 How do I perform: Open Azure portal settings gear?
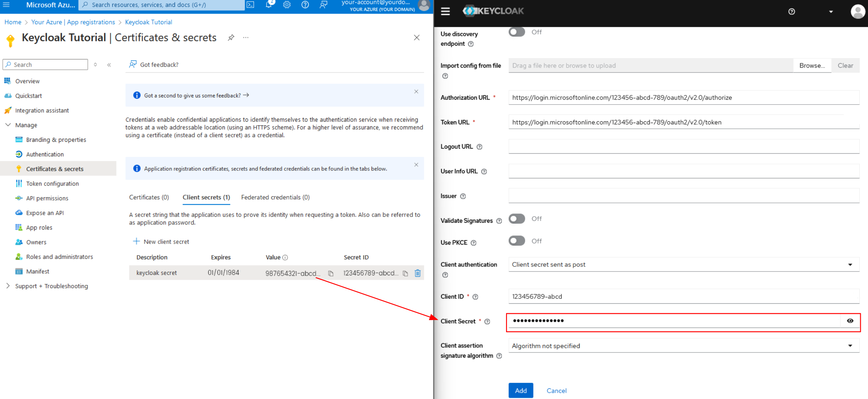point(287,5)
